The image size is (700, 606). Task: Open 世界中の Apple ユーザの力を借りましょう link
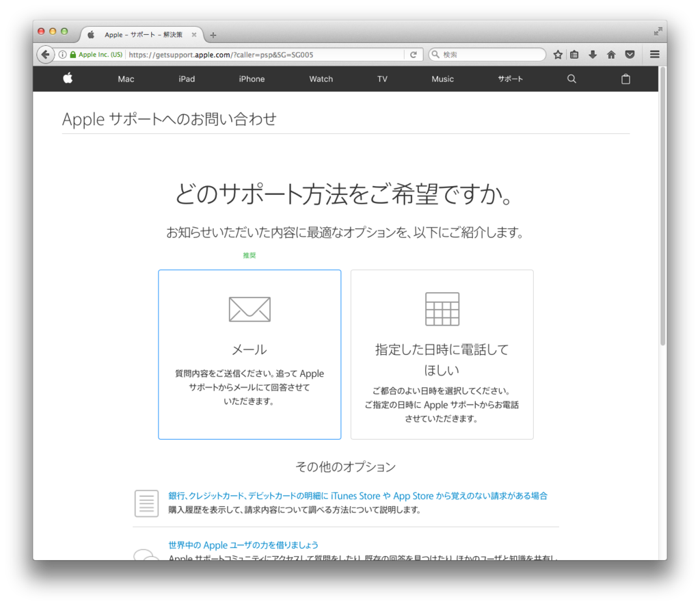(243, 545)
